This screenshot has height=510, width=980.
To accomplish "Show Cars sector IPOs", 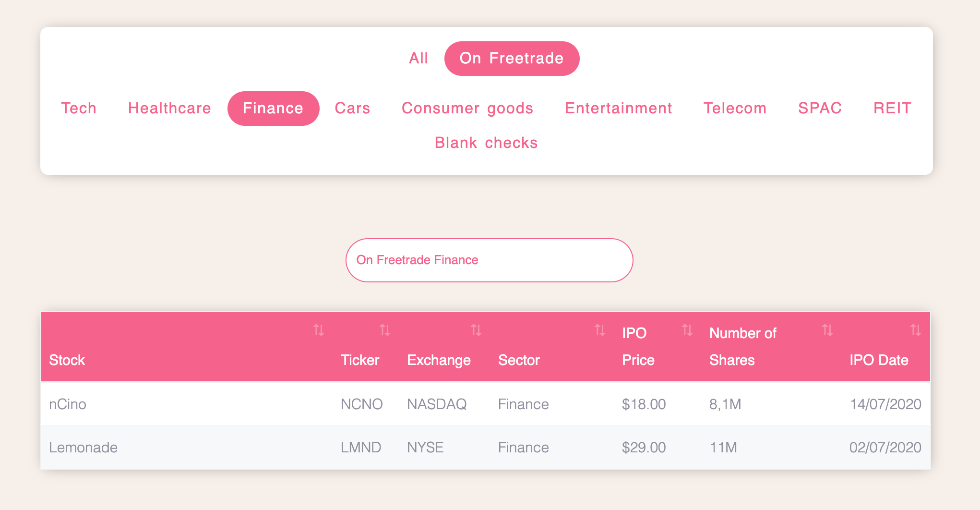I will (352, 109).
